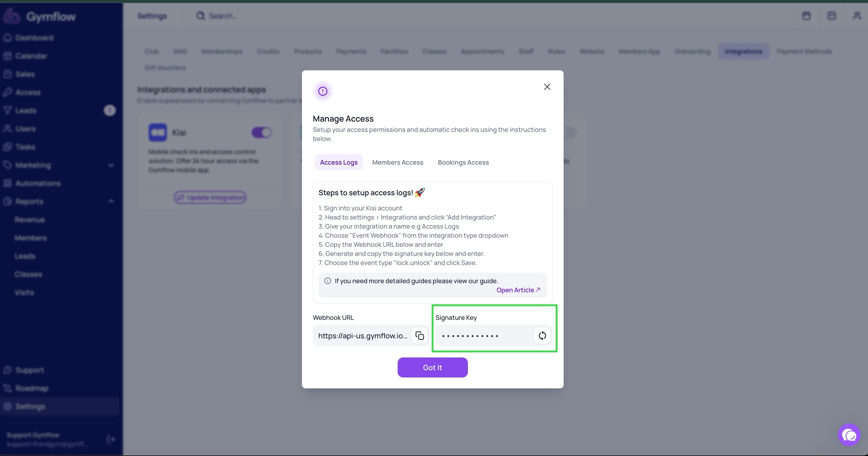868x456 pixels.
Task: Switch to the Members Access tab
Action: pos(398,162)
